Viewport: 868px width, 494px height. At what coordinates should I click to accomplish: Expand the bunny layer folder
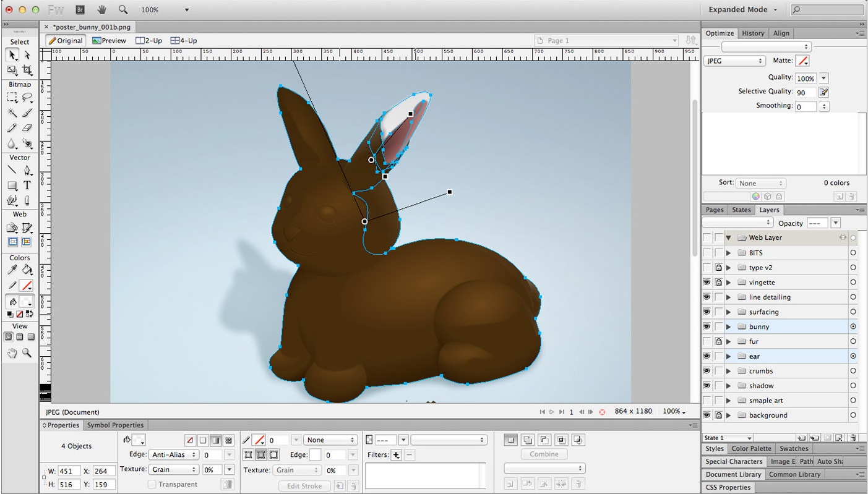tap(729, 326)
